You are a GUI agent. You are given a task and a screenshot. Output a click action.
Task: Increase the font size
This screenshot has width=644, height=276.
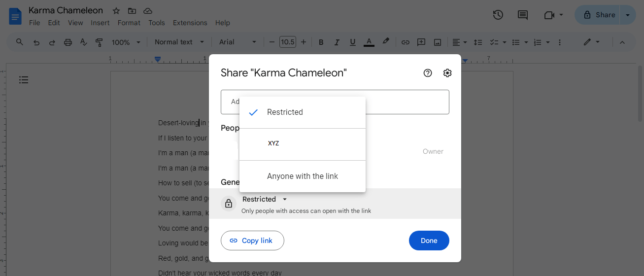pyautogui.click(x=304, y=42)
